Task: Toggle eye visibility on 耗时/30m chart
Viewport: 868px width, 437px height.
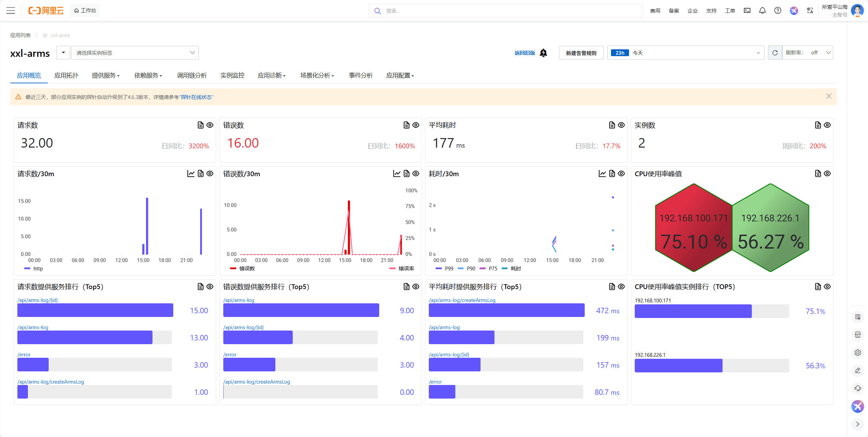Action: click(x=622, y=173)
